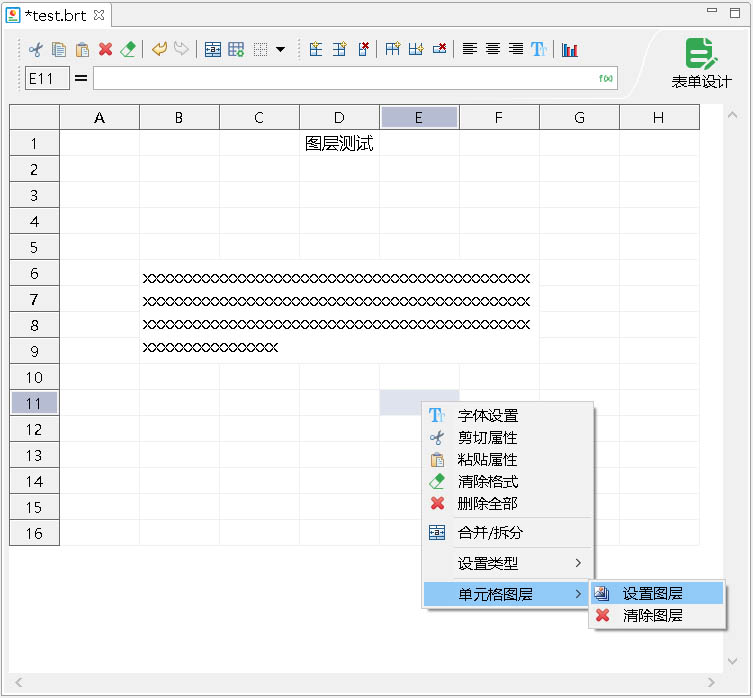Select 字体设置 in the context menu
Screen dimensions: 753x698
point(488,415)
